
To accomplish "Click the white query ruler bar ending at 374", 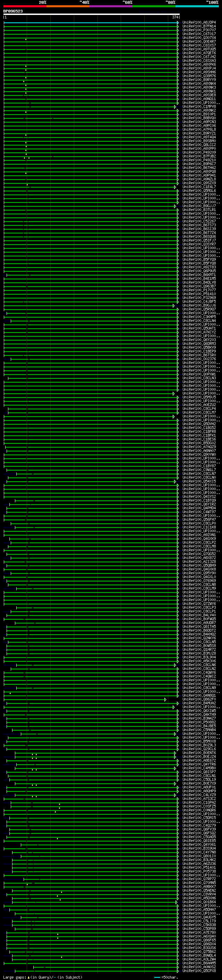I will (x=92, y=15).
